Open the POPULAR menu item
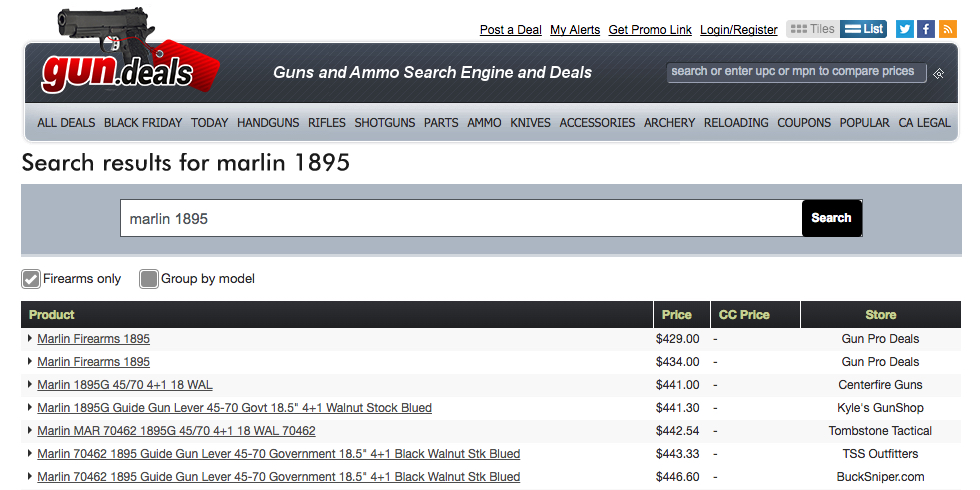 864,122
